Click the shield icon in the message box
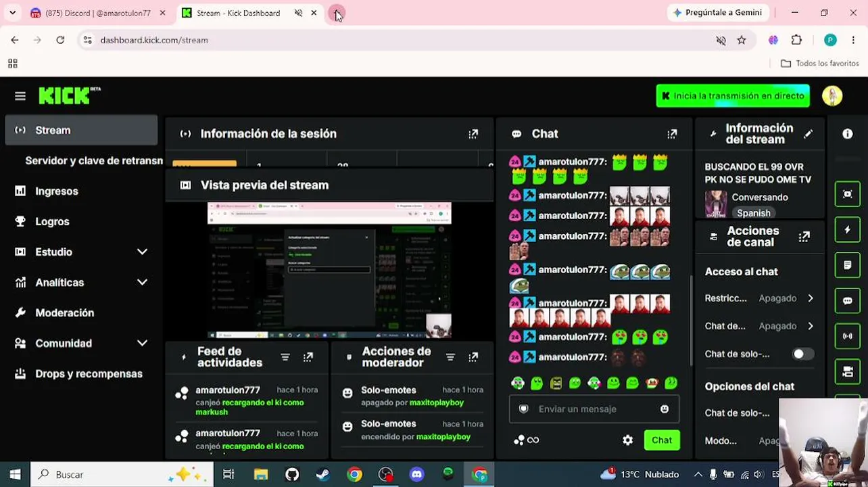 pyautogui.click(x=523, y=409)
